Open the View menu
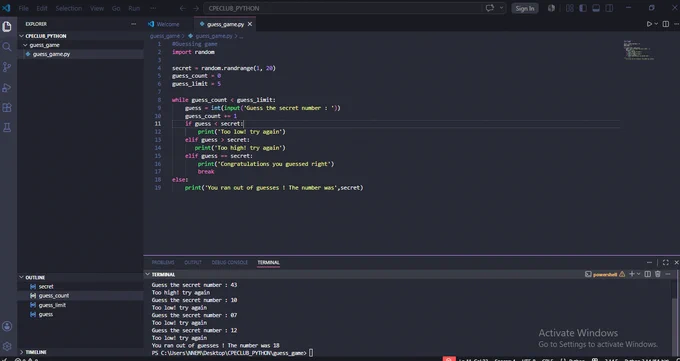 (x=97, y=8)
